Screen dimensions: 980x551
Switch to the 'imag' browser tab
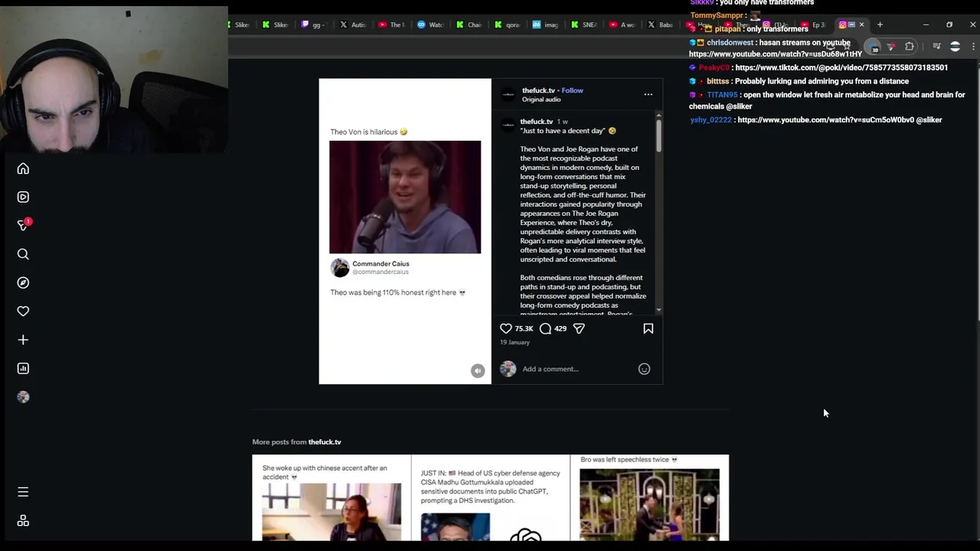click(545, 24)
